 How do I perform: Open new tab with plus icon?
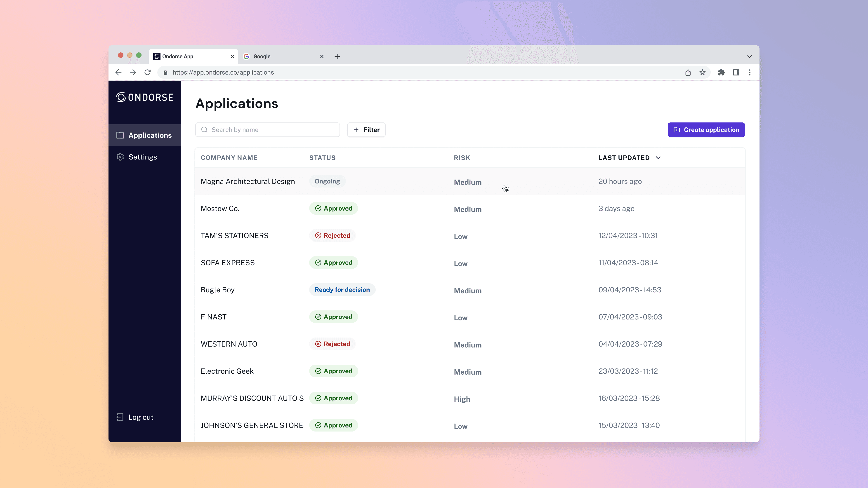[x=337, y=56]
